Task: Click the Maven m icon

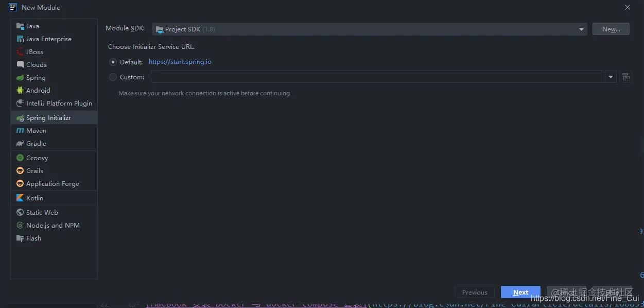Action: [20, 131]
